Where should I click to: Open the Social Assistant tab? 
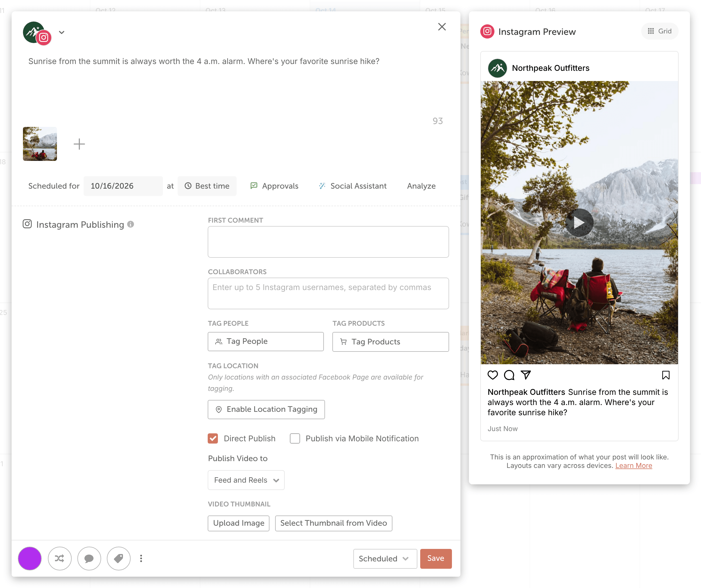(352, 186)
